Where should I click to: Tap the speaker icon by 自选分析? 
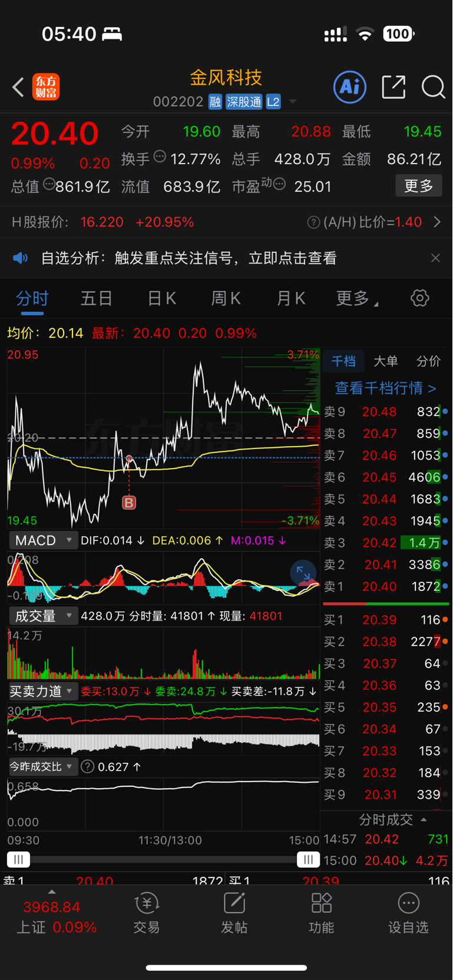point(21,258)
